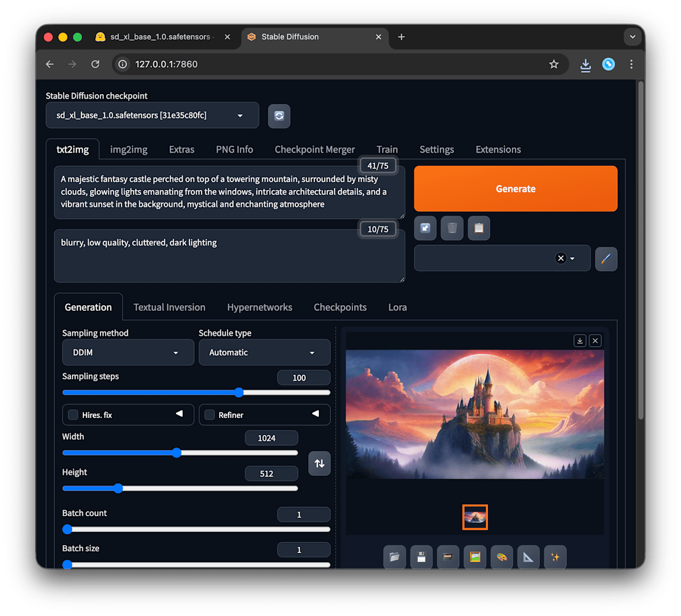Viewport: 681px width, 616px height.
Task: Refresh the checkpoint list icon
Action: tap(279, 116)
